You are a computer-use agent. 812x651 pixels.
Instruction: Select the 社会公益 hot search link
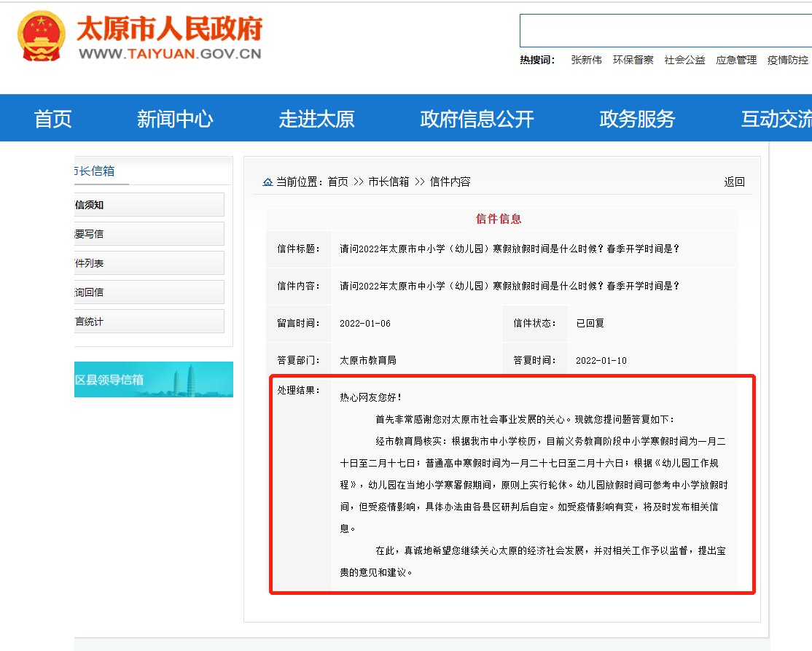[684, 61]
